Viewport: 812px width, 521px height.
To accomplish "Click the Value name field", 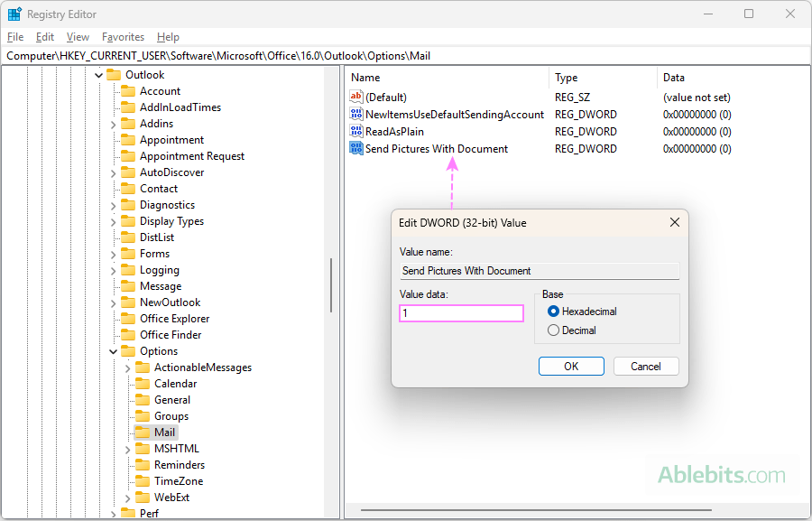I will pos(540,271).
